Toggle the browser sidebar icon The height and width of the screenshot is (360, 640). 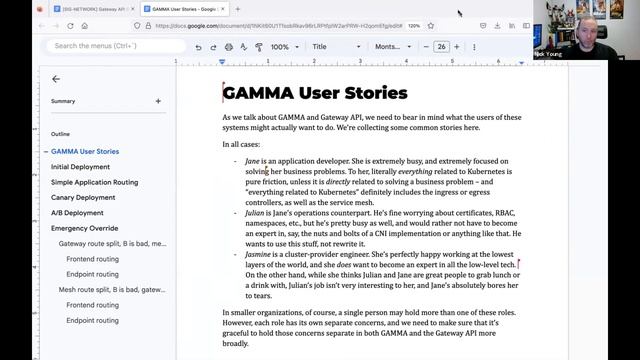pos(526,26)
